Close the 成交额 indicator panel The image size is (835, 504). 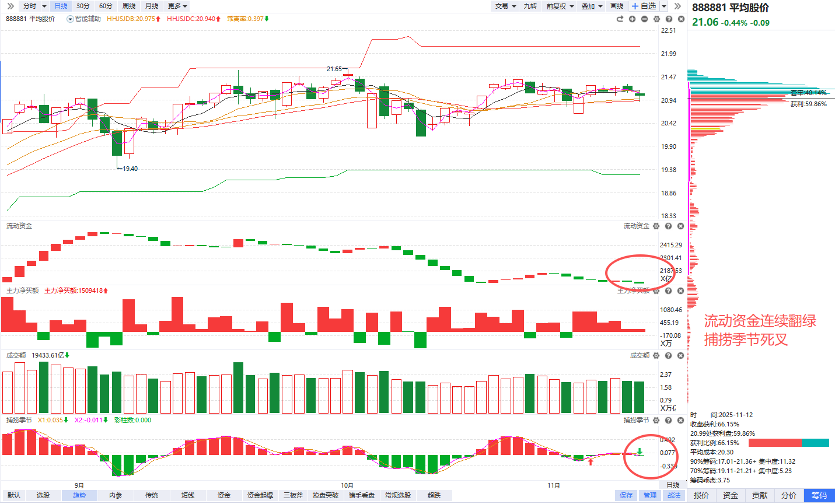click(x=681, y=355)
